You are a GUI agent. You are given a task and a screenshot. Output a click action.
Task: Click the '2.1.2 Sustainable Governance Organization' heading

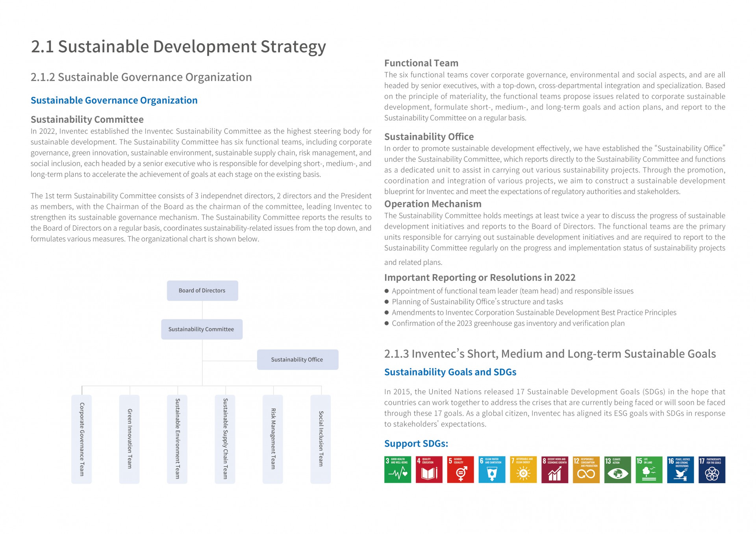(x=141, y=77)
